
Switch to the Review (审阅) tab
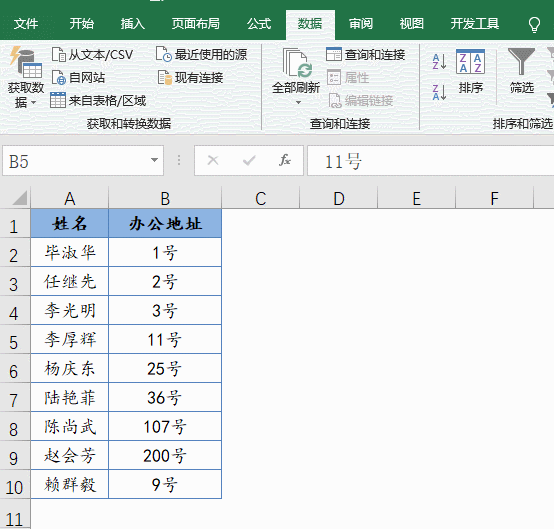[x=361, y=24]
